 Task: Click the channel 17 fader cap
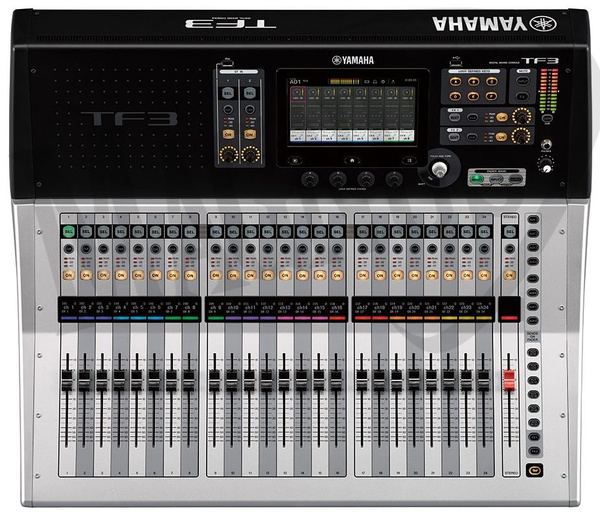361,380
